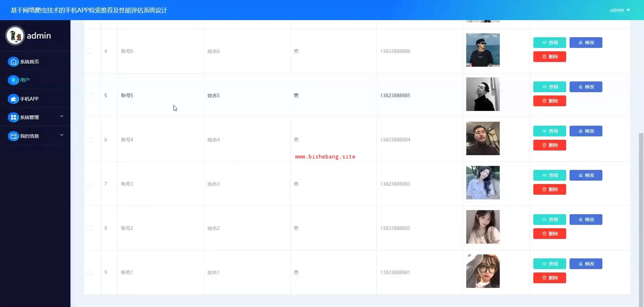Click the 我的信息 card icon
Viewport: 644px width, 307px height.
coord(13,136)
